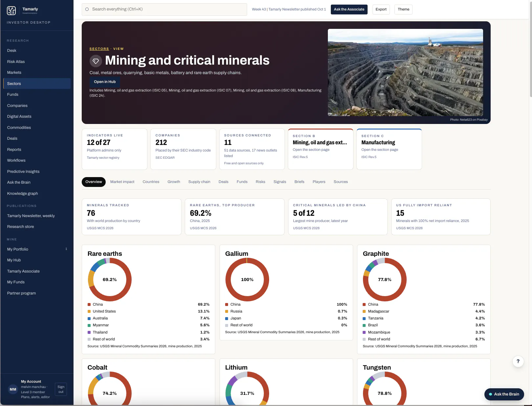Screen dimensions: 532x406
Task: Select the Signals tab
Action: [280, 182]
